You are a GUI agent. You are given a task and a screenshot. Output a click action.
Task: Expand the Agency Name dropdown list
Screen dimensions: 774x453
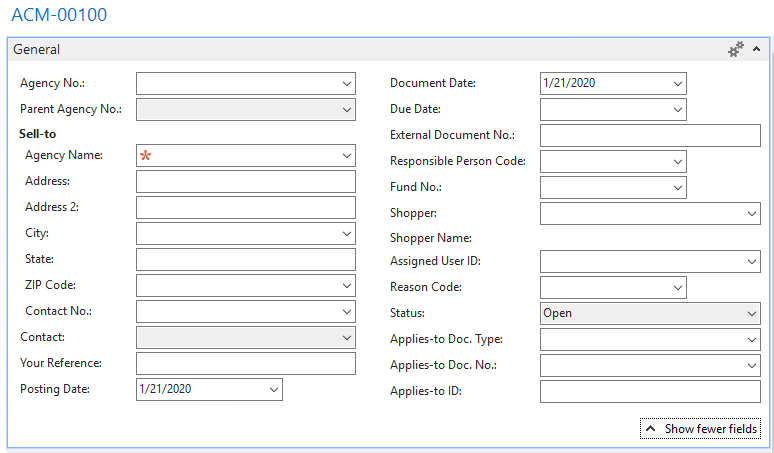(346, 156)
